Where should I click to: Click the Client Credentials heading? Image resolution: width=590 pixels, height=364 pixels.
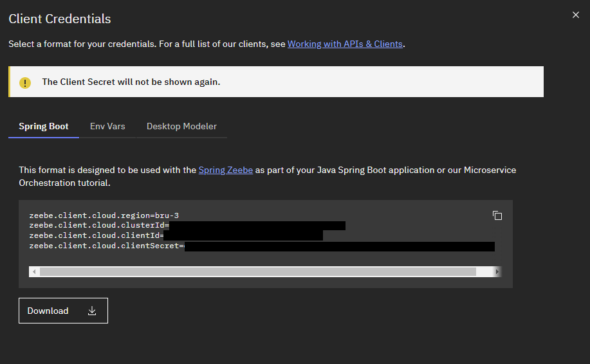point(60,19)
